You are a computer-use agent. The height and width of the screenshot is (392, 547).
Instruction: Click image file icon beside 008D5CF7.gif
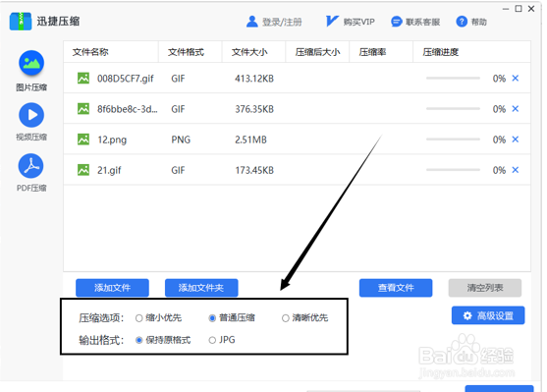[83, 79]
